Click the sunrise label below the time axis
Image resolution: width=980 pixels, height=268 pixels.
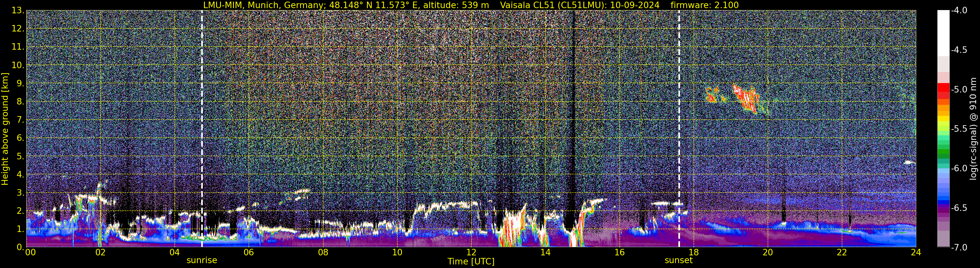[202, 261]
